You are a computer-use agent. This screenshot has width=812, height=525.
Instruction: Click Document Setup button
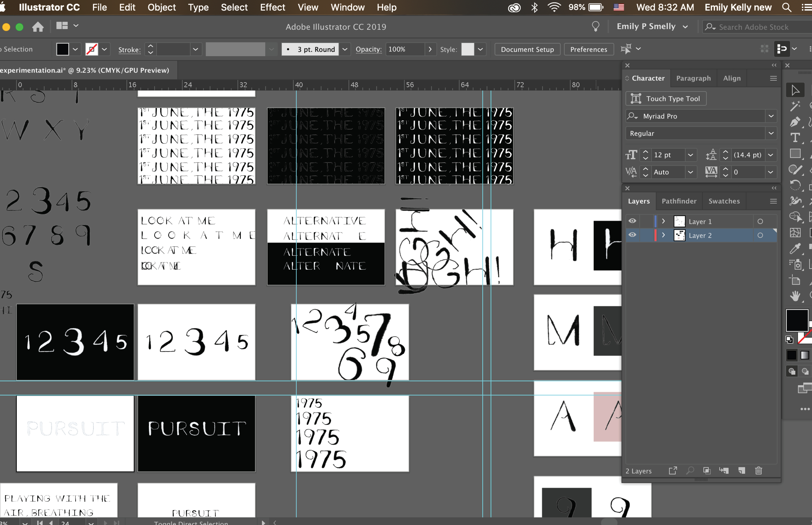[527, 49]
